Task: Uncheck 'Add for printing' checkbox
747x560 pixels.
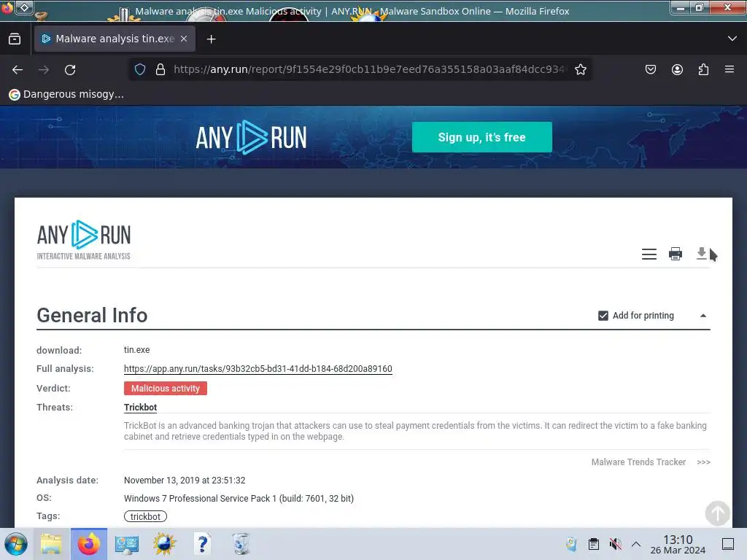Action: click(x=603, y=316)
